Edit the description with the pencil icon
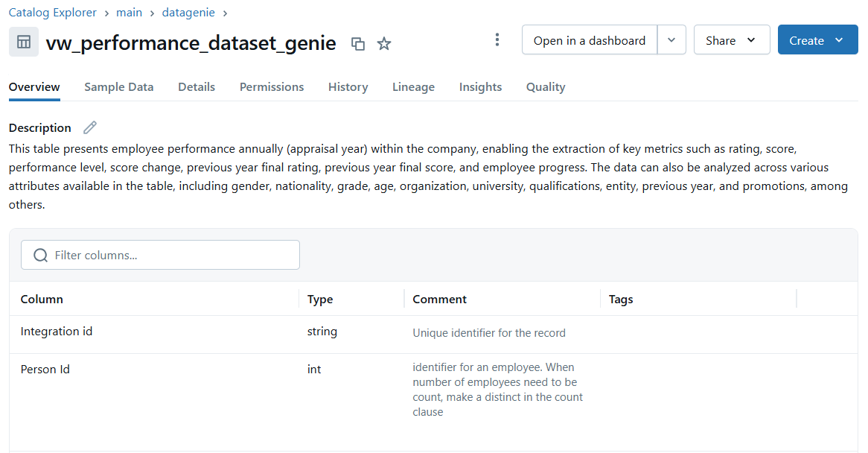This screenshot has width=868, height=453. 90,127
